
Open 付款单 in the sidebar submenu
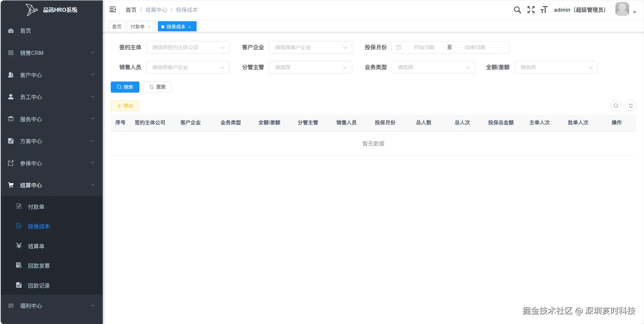[36, 207]
